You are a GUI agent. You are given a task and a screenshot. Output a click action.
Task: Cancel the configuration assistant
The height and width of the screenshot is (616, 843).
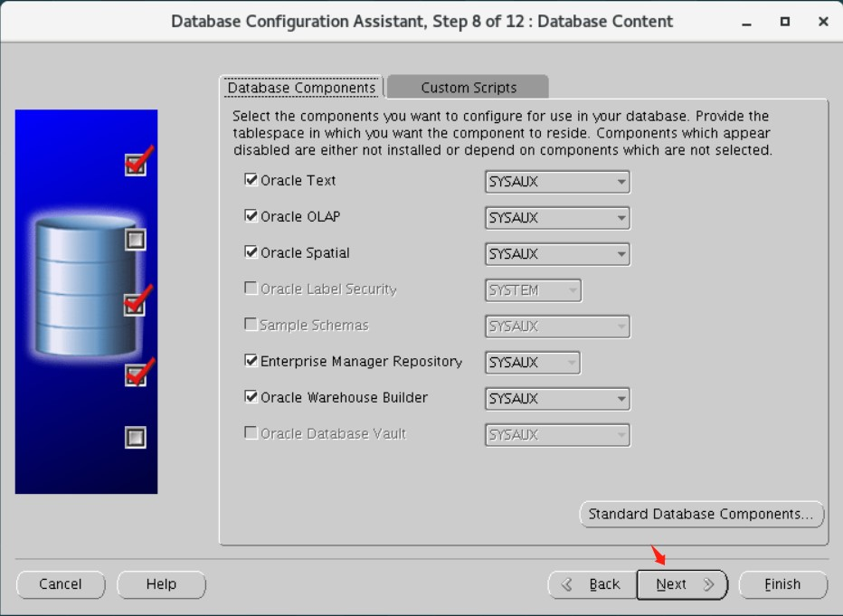pos(61,584)
